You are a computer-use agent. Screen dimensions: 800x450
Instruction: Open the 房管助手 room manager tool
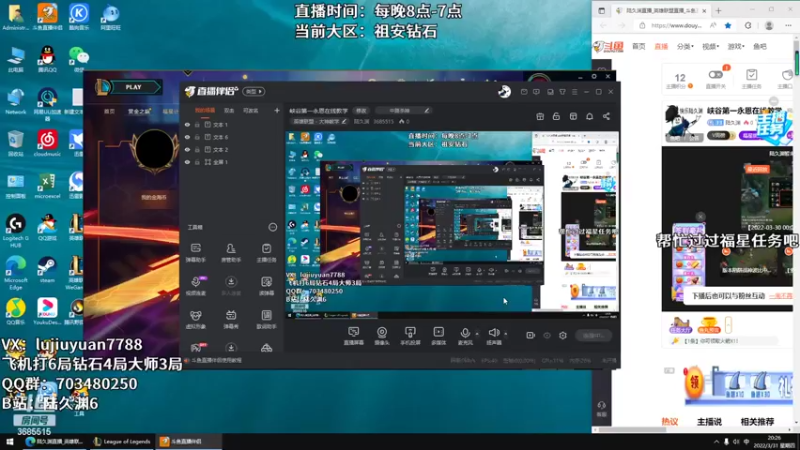pos(231,253)
